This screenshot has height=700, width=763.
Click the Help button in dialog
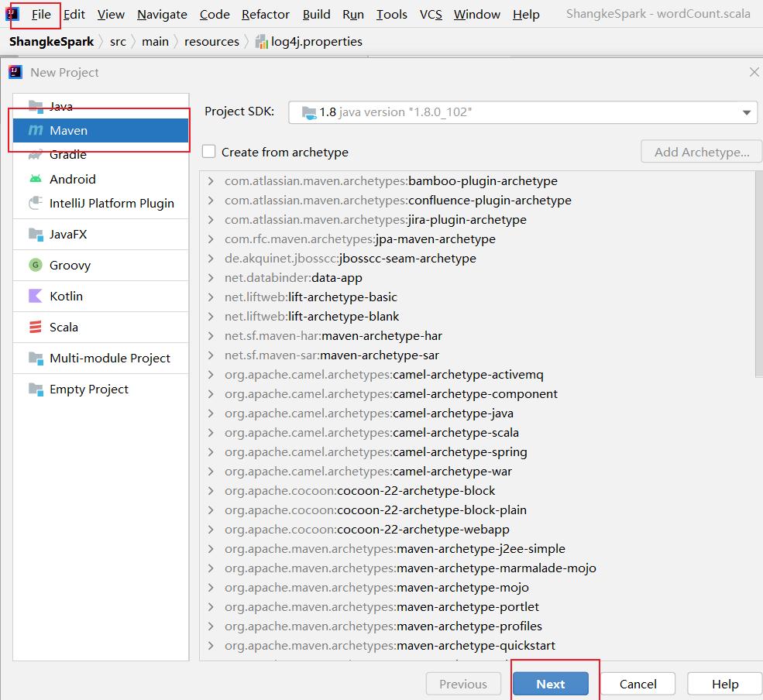pyautogui.click(x=725, y=684)
